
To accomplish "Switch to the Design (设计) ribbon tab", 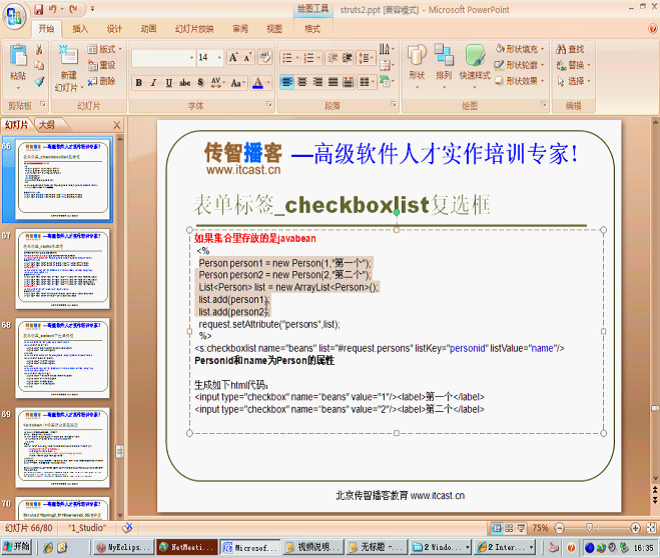I will coord(114,29).
